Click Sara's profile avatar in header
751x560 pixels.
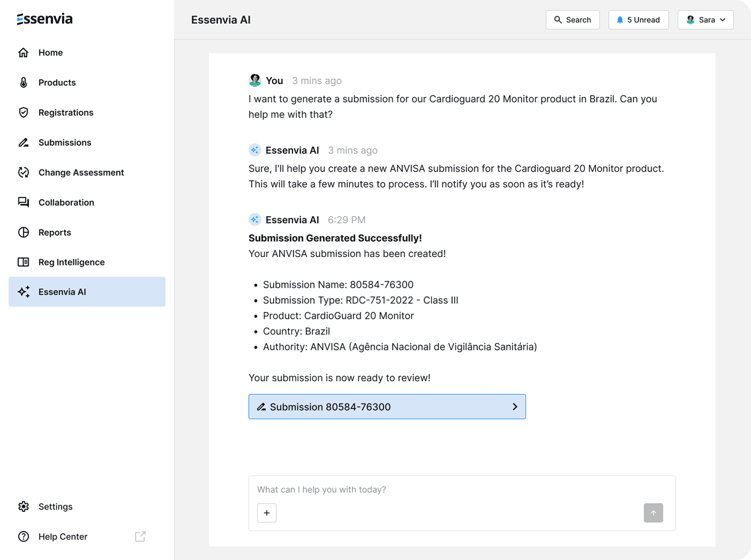tap(690, 20)
